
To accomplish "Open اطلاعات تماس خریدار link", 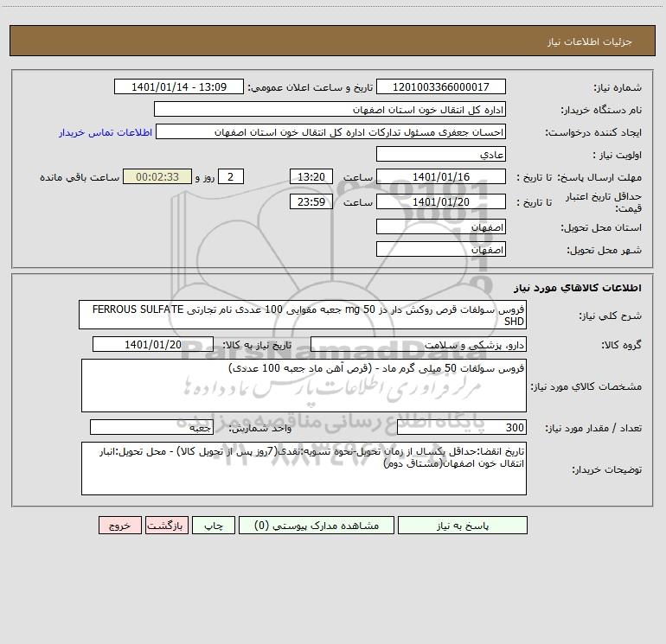I will click(106, 132).
